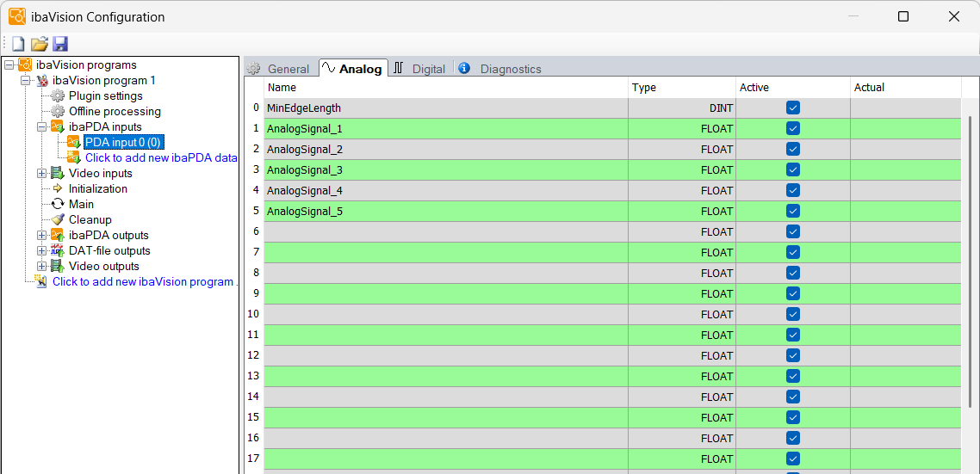Click the New file toolbar icon
The width and height of the screenshot is (980, 474).
point(19,44)
